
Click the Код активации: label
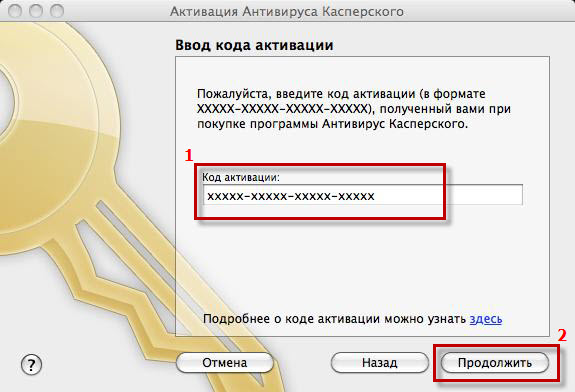click(241, 177)
